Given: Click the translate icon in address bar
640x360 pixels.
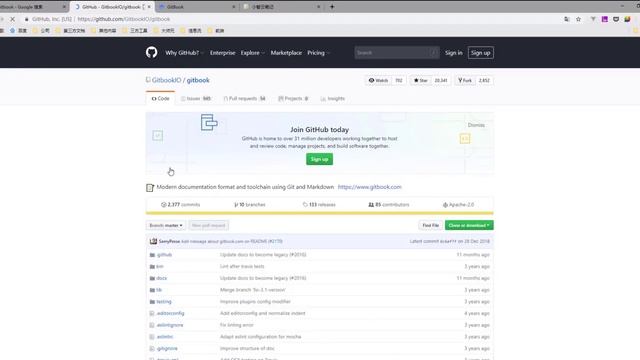Looking at the screenshot, I should (x=567, y=19).
